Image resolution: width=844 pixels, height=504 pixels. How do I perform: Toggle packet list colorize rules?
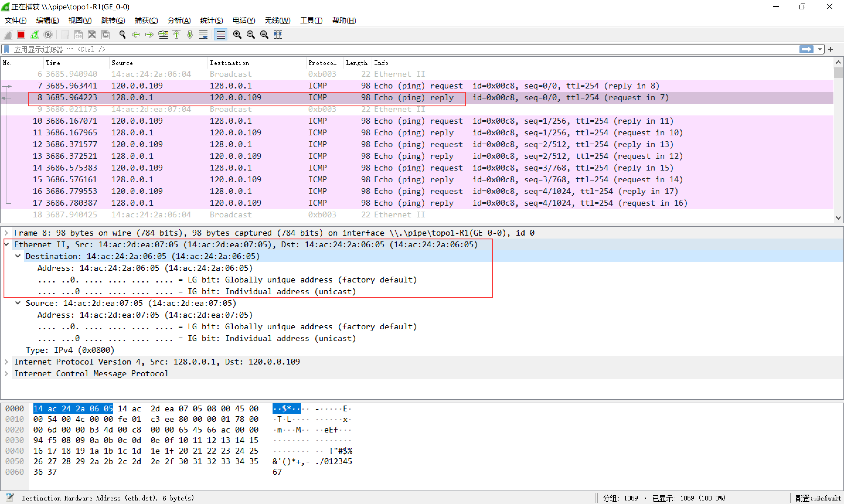click(x=221, y=35)
